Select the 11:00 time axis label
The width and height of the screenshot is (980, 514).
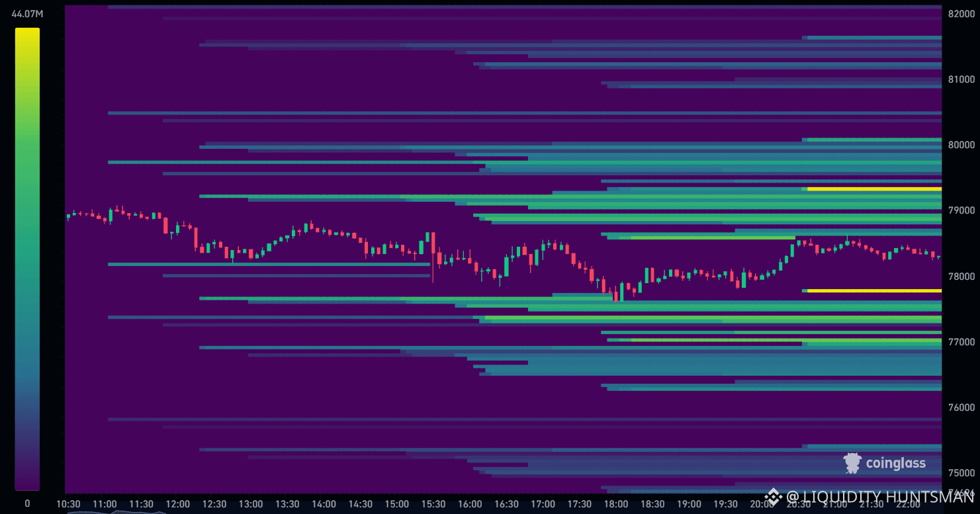pos(105,504)
